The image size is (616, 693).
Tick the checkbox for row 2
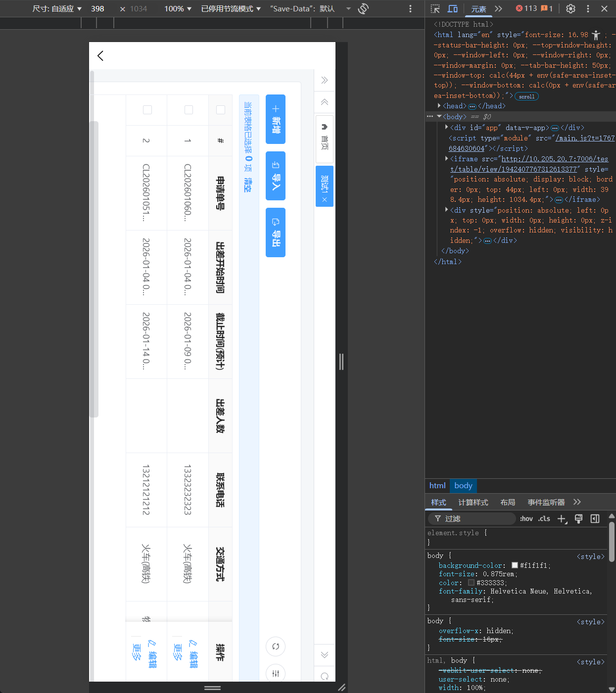[147, 110]
